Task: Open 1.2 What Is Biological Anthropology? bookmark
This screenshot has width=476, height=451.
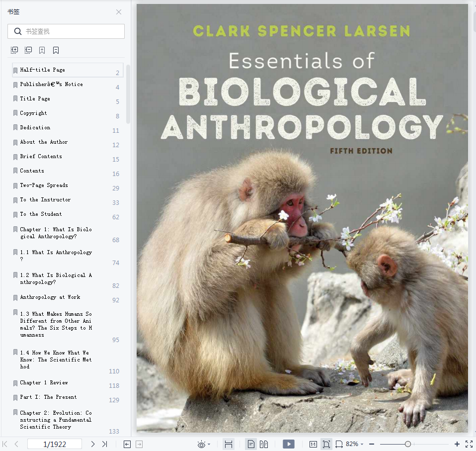Action: 68,279
